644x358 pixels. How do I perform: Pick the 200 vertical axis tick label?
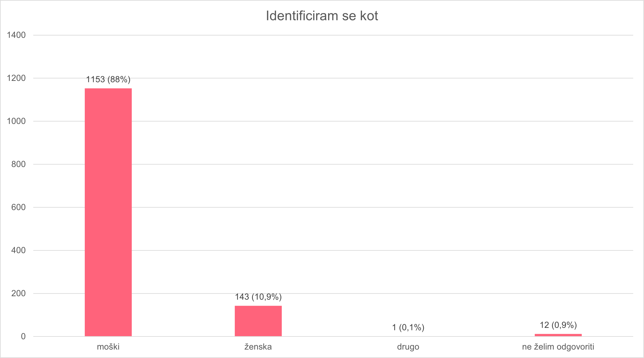[x=18, y=294]
